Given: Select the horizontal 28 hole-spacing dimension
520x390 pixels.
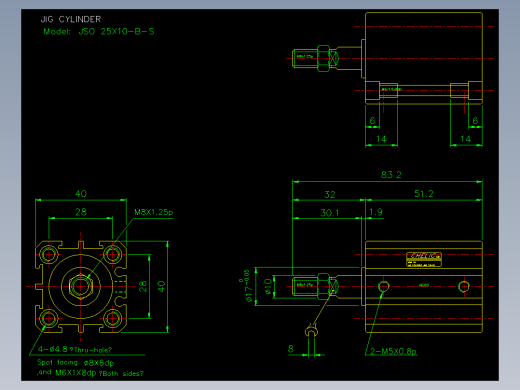Looking at the screenshot, I should pos(81,212).
